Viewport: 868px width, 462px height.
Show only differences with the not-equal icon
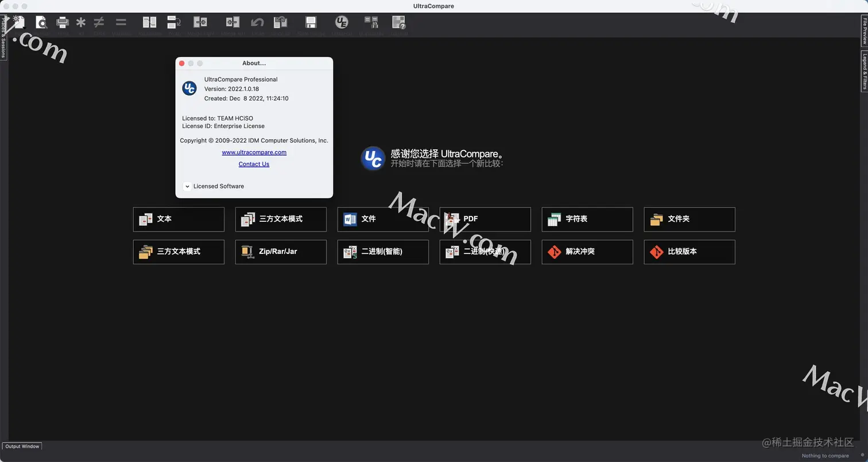99,22
